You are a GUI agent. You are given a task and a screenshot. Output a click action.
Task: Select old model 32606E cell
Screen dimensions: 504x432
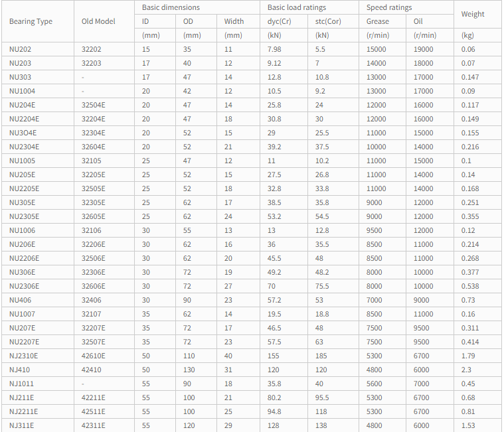93,286
